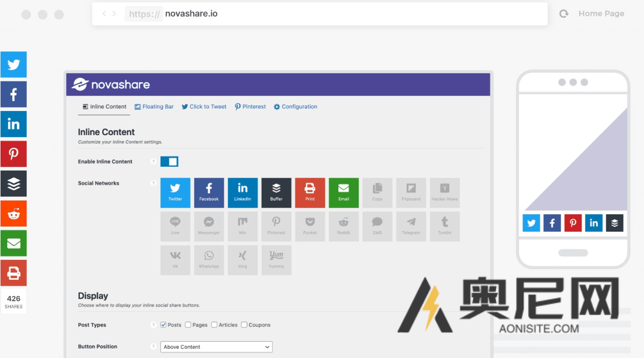Screen dimensions: 644x358
Task: Uncheck the Posts post type checkbox
Action: [164, 325]
